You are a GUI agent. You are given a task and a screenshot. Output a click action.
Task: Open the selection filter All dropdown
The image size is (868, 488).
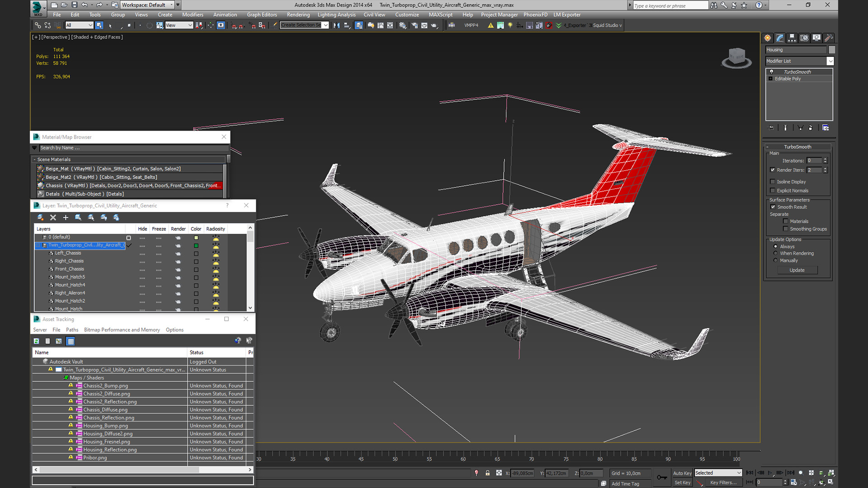79,25
